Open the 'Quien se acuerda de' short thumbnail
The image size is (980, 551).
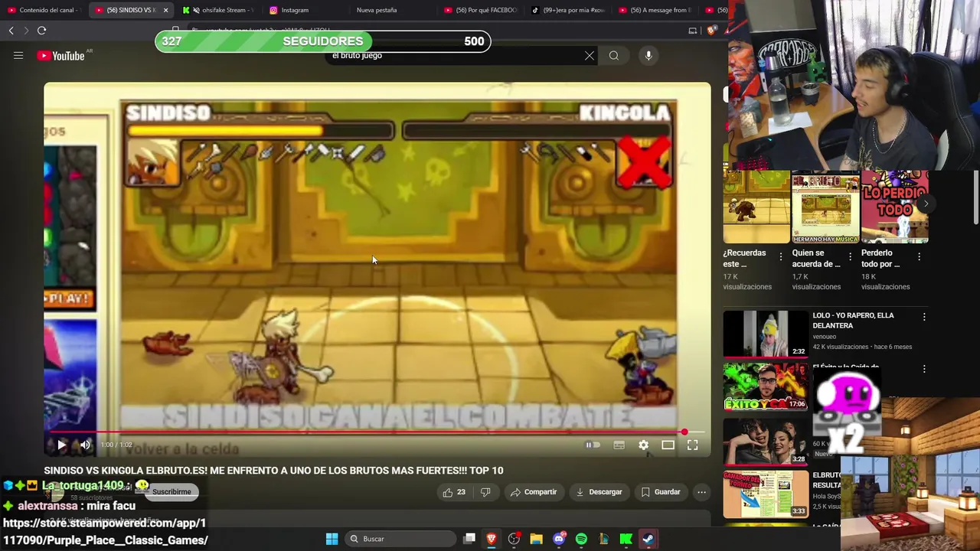825,207
